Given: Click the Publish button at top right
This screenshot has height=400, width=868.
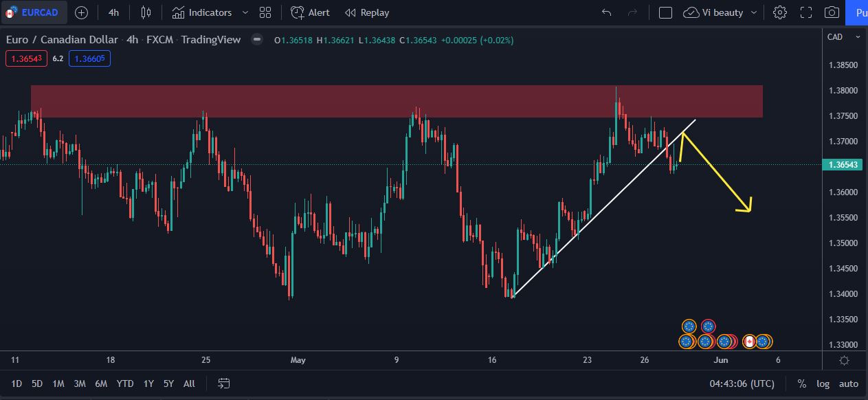Looking at the screenshot, I should point(857,12).
